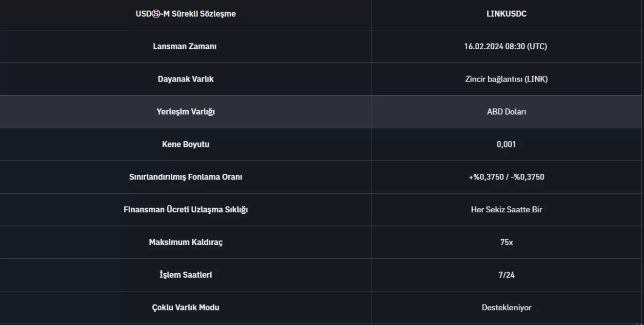
Task: Select the "Zincir bağlantısı (LINK)" value
Action: [x=506, y=79]
